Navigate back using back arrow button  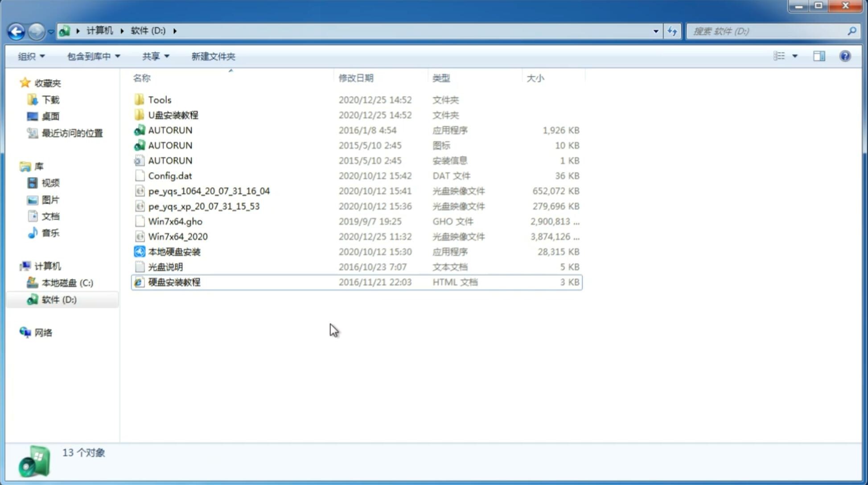[16, 30]
